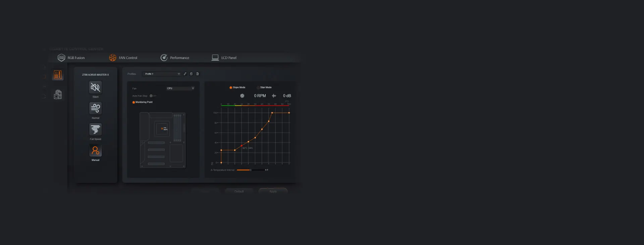Click the 0 dB noise readout

(x=287, y=96)
